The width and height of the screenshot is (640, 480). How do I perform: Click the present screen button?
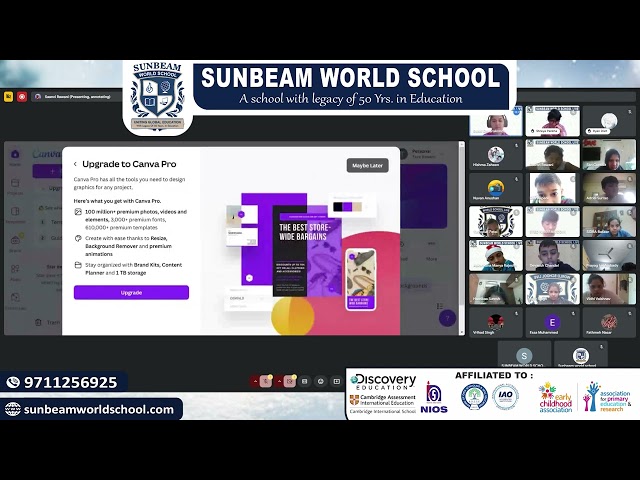[337, 381]
